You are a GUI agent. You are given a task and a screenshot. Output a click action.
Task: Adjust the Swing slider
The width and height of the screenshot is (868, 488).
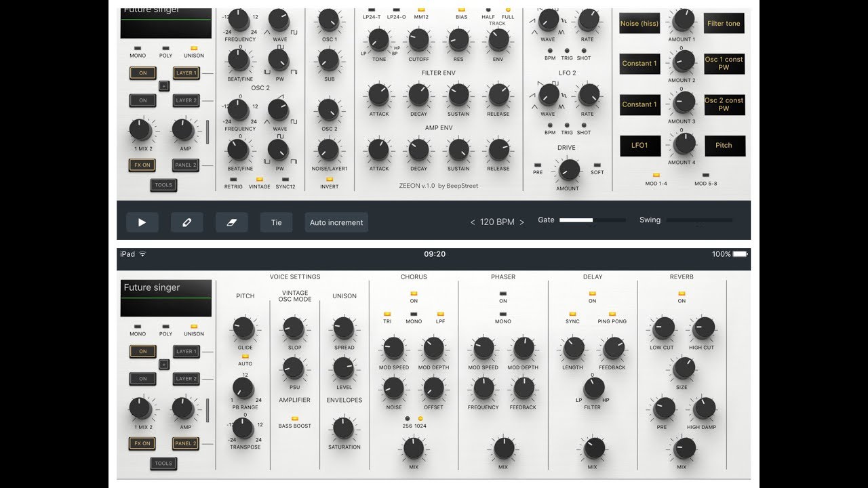699,220
